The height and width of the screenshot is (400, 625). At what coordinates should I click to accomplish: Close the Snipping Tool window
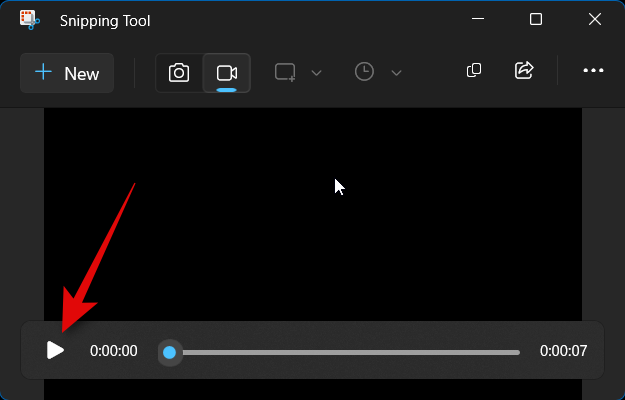coord(595,20)
